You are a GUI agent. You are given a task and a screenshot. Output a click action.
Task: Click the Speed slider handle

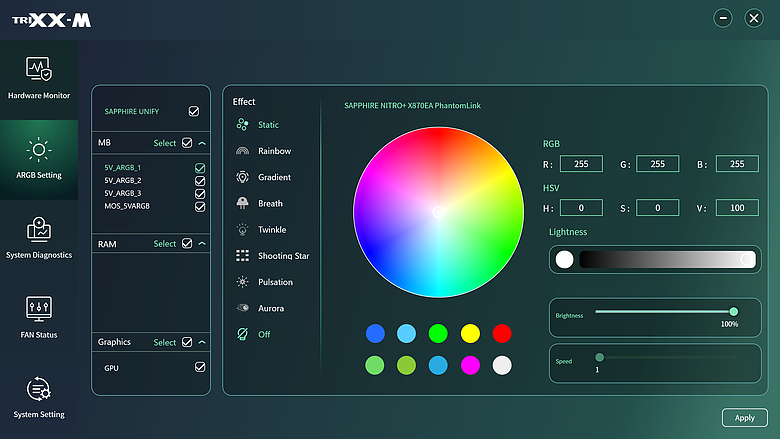[x=599, y=357]
